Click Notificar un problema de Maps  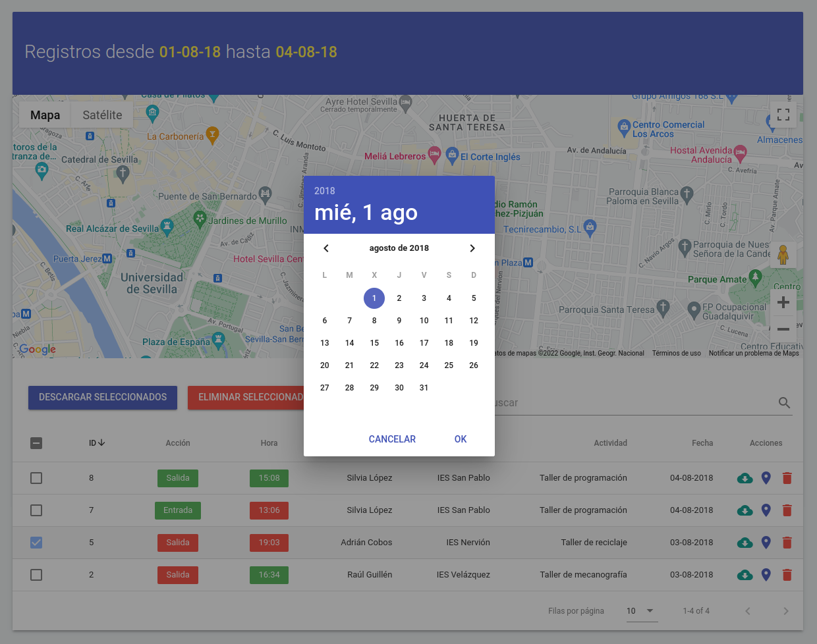[x=754, y=354]
